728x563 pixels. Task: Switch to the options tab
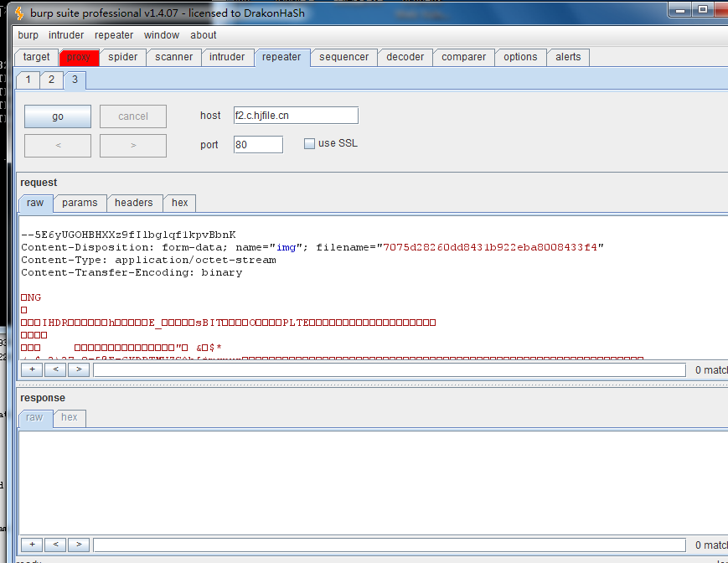click(x=520, y=57)
